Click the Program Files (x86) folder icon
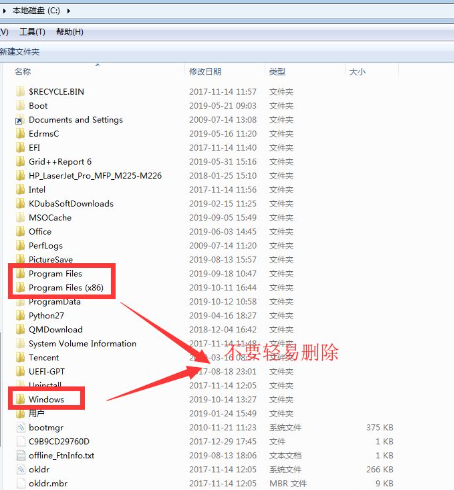This screenshot has width=454, height=490. pyautogui.click(x=20, y=287)
